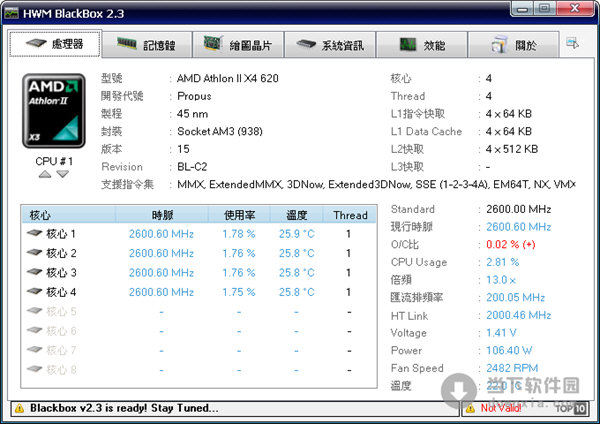Click the instruction set list starting with MMX
This screenshot has height=424, width=600.
(376, 184)
